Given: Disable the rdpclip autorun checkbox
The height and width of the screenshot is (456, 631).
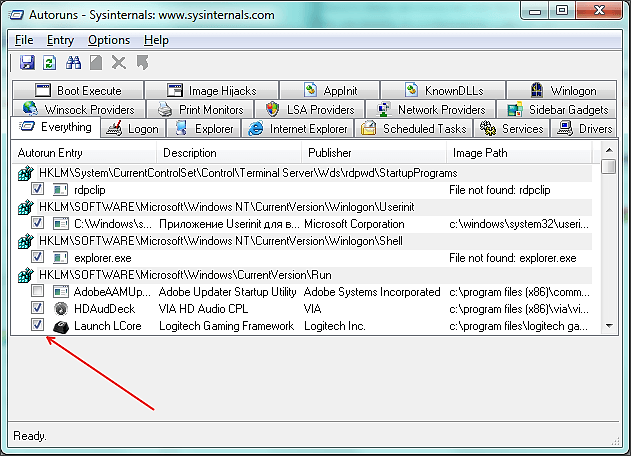Looking at the screenshot, I should [37, 189].
